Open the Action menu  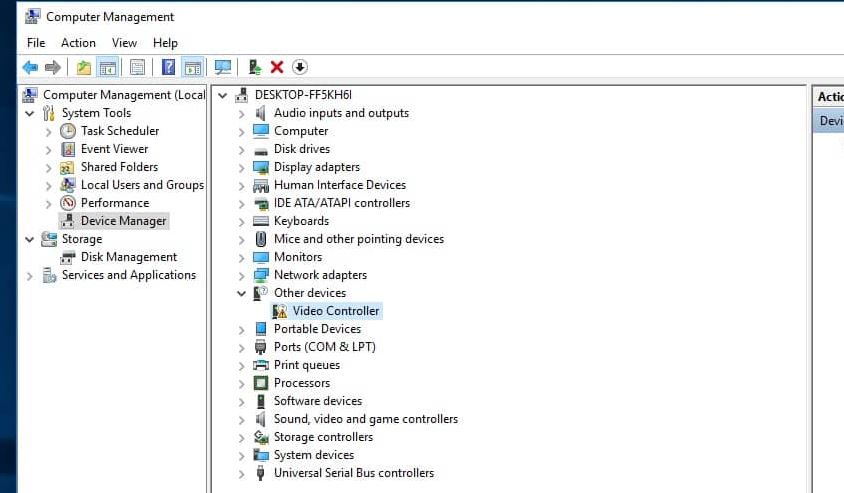coord(78,43)
